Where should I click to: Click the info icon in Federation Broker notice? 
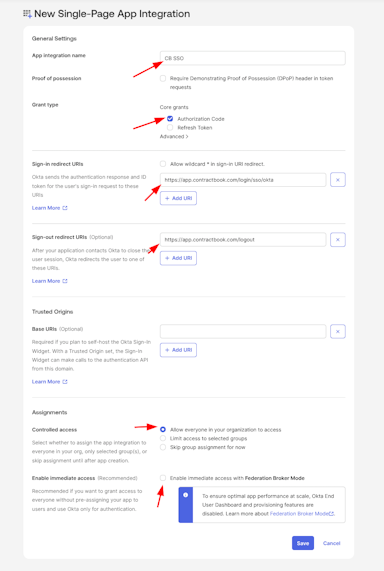tap(185, 495)
